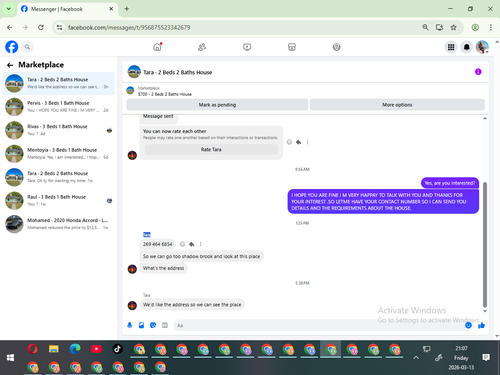This screenshot has height=375, width=500.
Task: Click the browser address bar URL
Action: (129, 27)
